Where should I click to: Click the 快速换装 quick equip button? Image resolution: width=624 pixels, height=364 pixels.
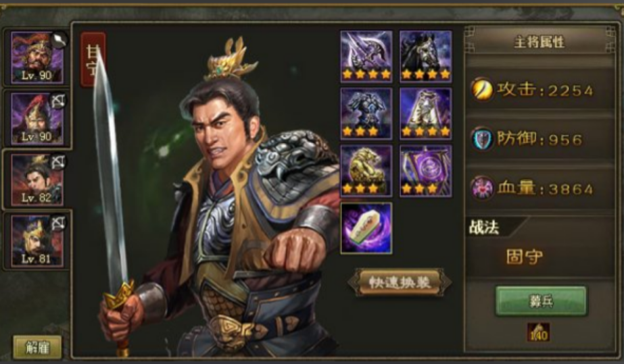tap(400, 282)
